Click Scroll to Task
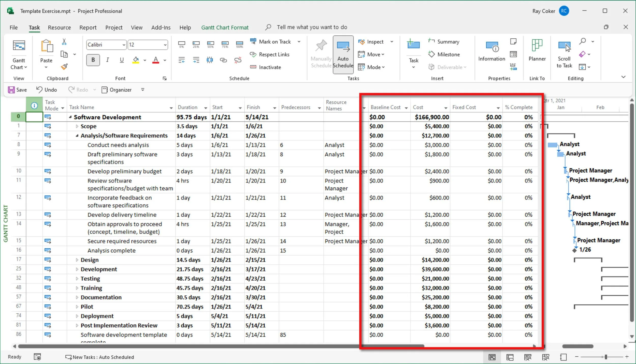This screenshot has width=636, height=364. click(x=564, y=55)
